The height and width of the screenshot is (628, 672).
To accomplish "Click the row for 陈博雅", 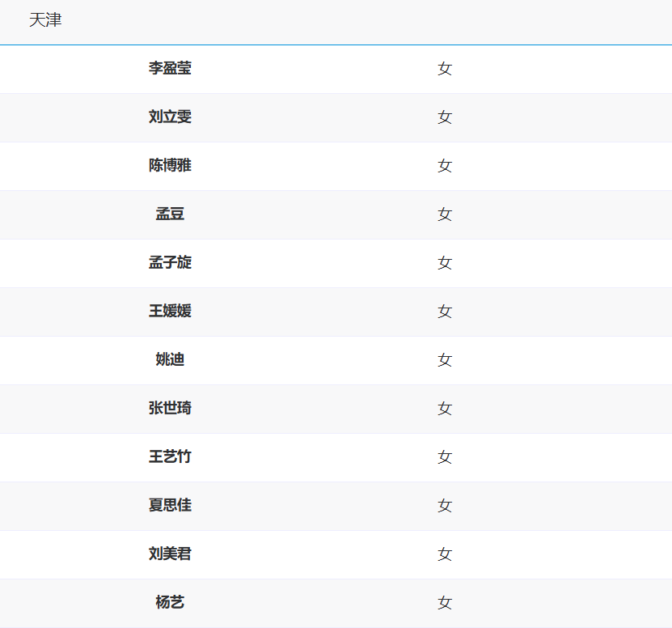I will [169, 166].
